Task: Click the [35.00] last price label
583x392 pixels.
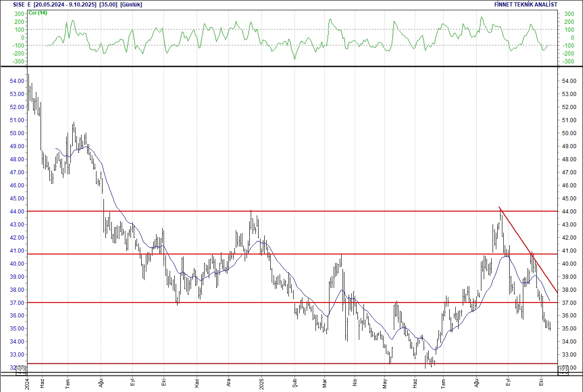Action: (109, 5)
